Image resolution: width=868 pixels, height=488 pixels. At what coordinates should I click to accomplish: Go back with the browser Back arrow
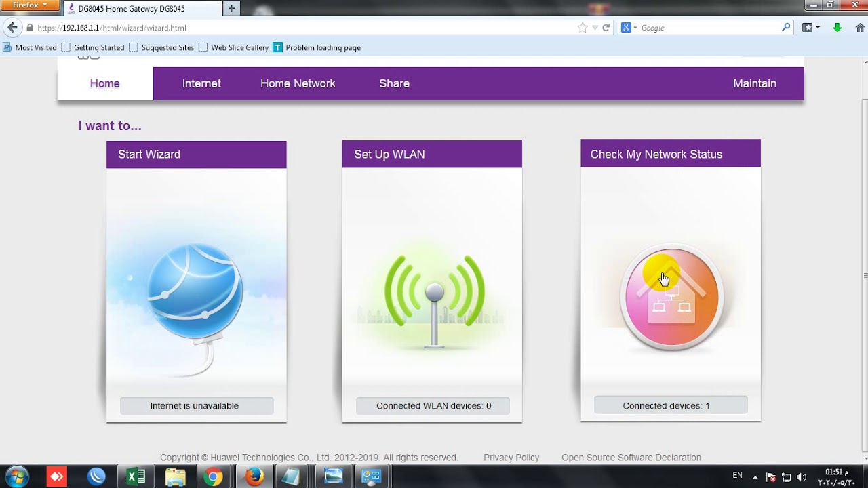tap(12, 28)
